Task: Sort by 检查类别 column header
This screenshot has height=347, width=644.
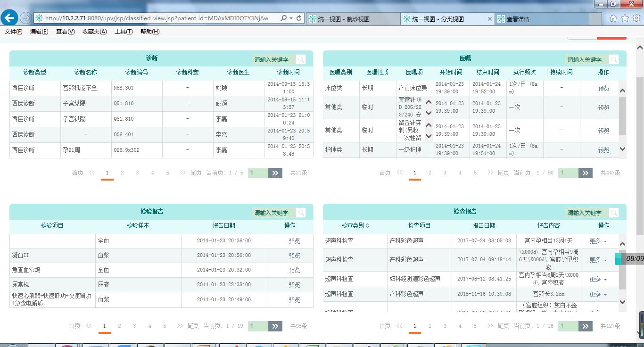Action: (355, 225)
